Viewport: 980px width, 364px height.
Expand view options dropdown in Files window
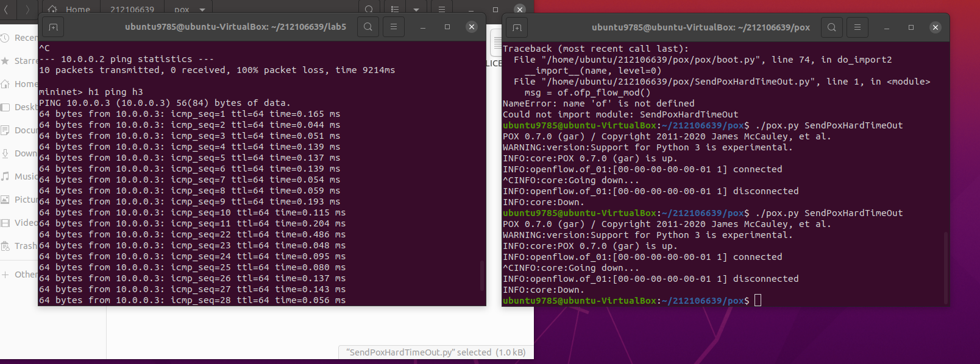(x=416, y=9)
